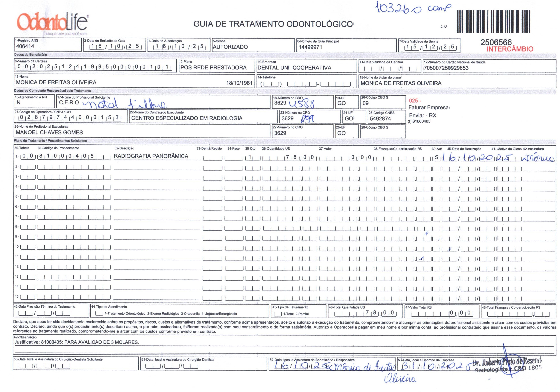This screenshot has height=392, width=560.
Task: Check the 1-Tratamento Odontológico box
Action: point(99,314)
